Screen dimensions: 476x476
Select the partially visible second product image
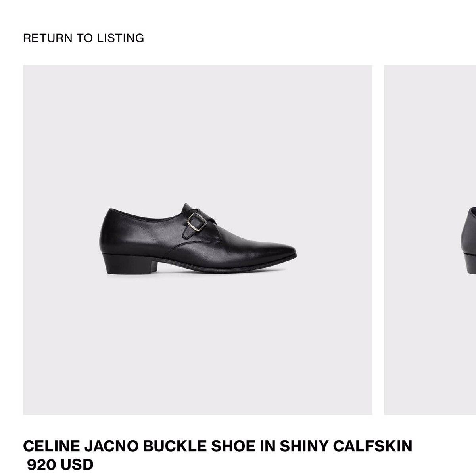430,240
